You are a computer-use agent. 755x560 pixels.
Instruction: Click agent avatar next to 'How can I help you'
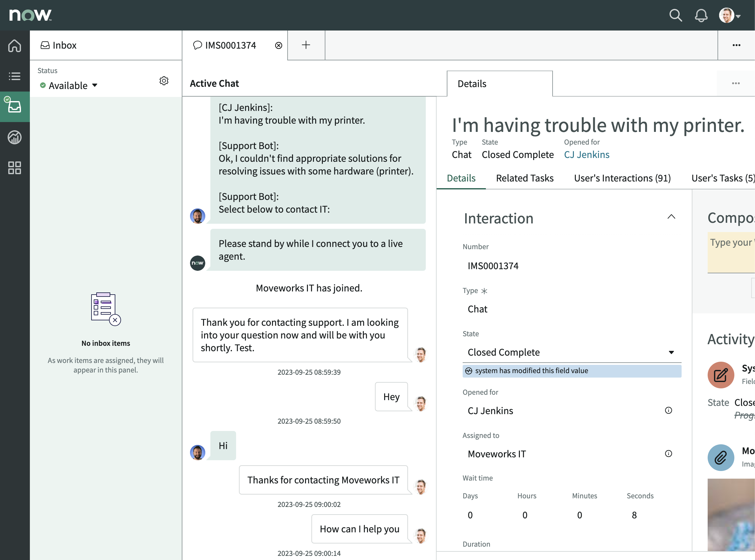420,536
